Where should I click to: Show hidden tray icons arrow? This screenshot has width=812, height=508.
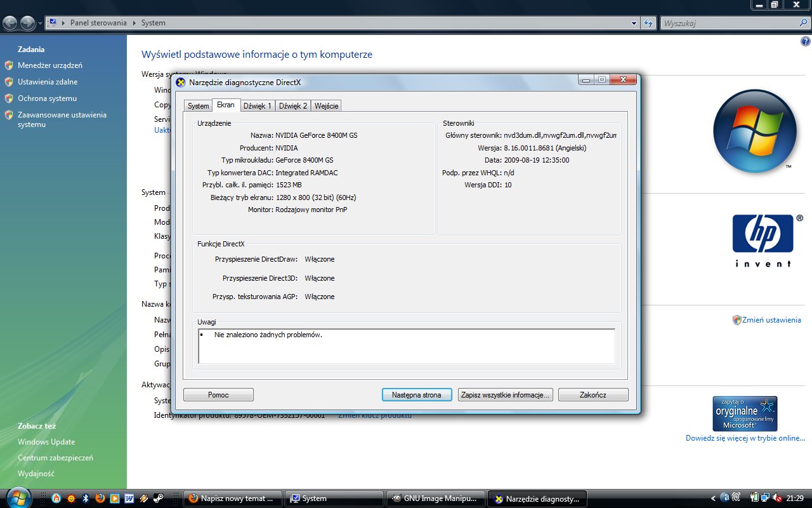(713, 498)
